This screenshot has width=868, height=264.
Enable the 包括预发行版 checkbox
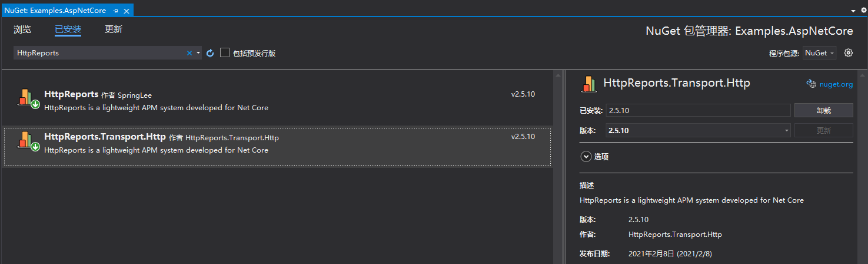225,53
